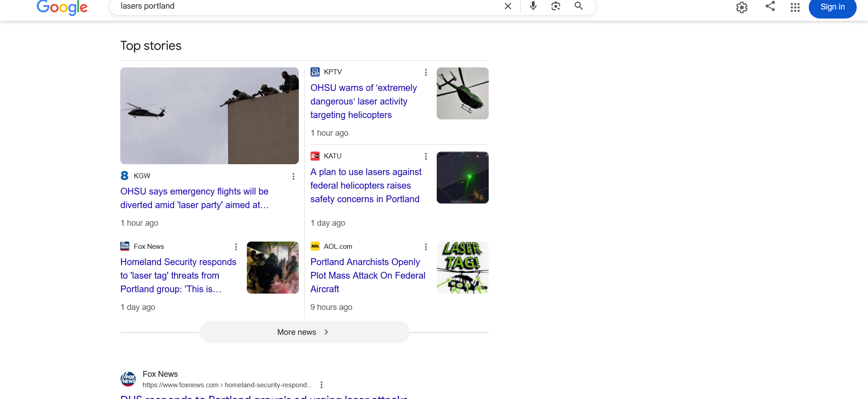Image resolution: width=868 pixels, height=399 pixels.
Task: Read OHSU emergency flights diverted headline
Action: 194,198
